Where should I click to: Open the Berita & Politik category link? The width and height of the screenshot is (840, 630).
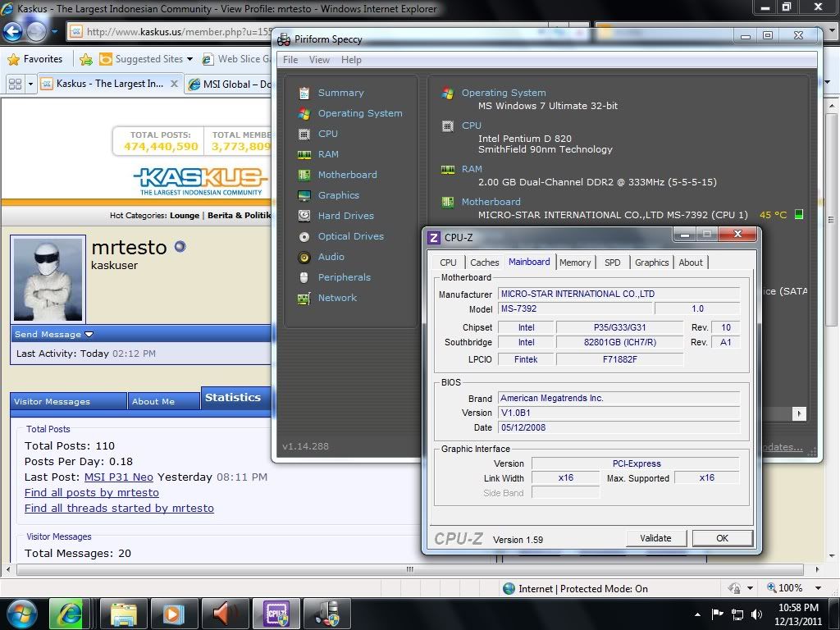click(x=239, y=216)
